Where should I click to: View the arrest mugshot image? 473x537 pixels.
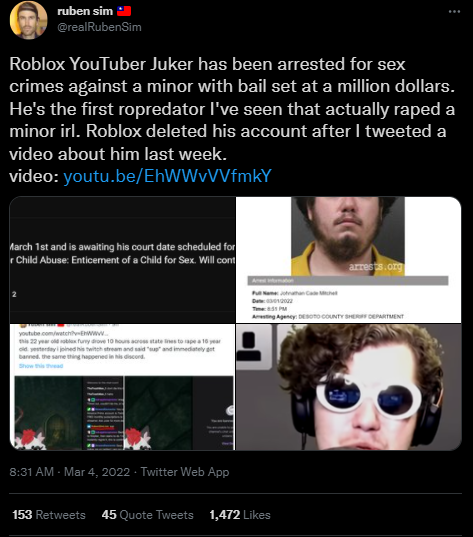pos(348,260)
